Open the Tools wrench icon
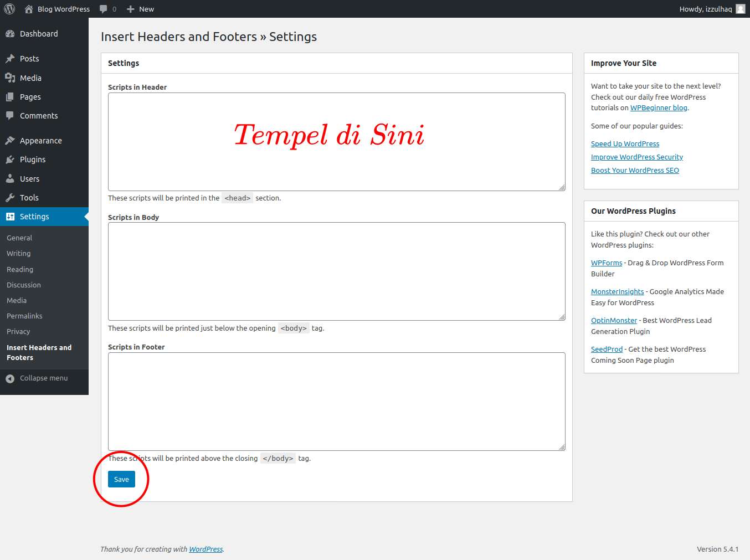The height and width of the screenshot is (560, 750). click(10, 198)
